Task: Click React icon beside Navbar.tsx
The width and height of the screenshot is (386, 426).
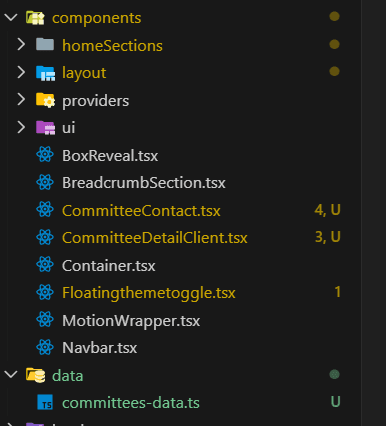Action: point(45,347)
